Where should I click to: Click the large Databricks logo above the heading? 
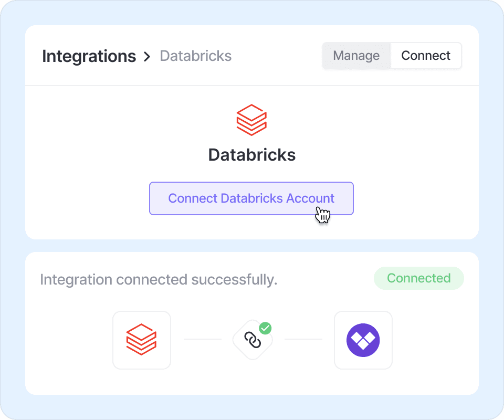251,120
